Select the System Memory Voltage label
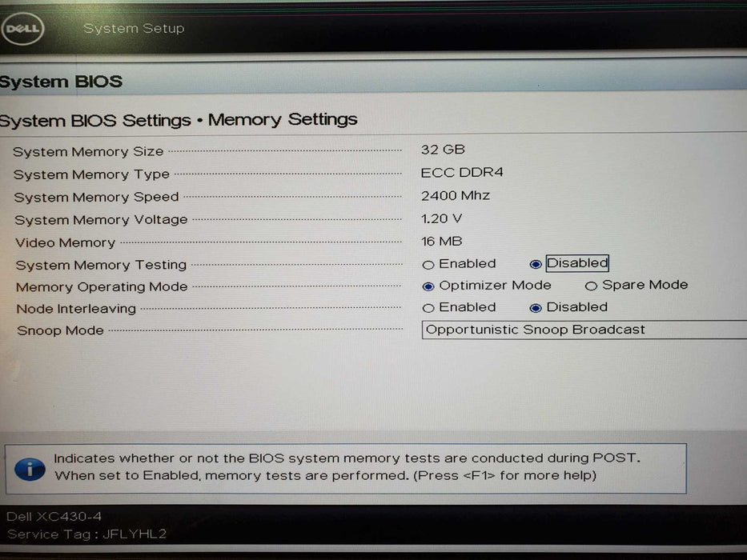Image resolution: width=747 pixels, height=560 pixels. coord(101,220)
